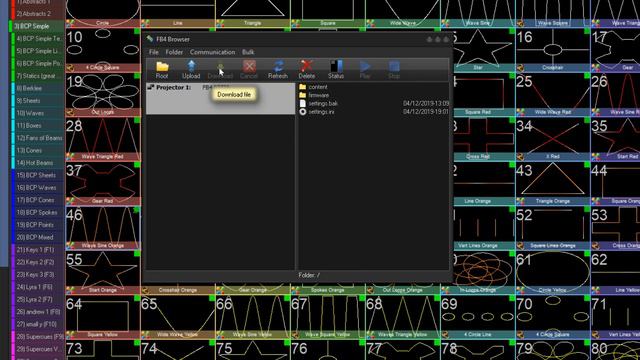Viewport: 640px width, 360px height.
Task: Trigger cue 68 Wave Triangle Yellow
Action: [x=403, y=317]
